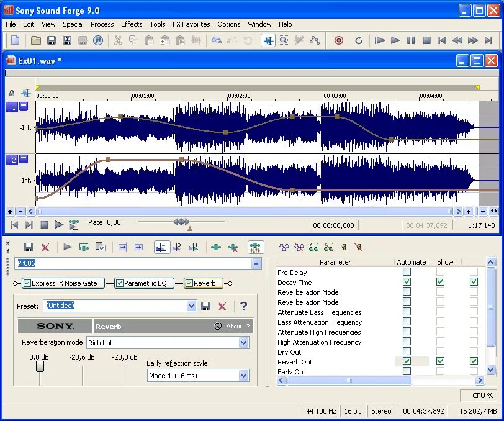Open the Tools menu
Screen dimensions: 504x421
click(158, 24)
